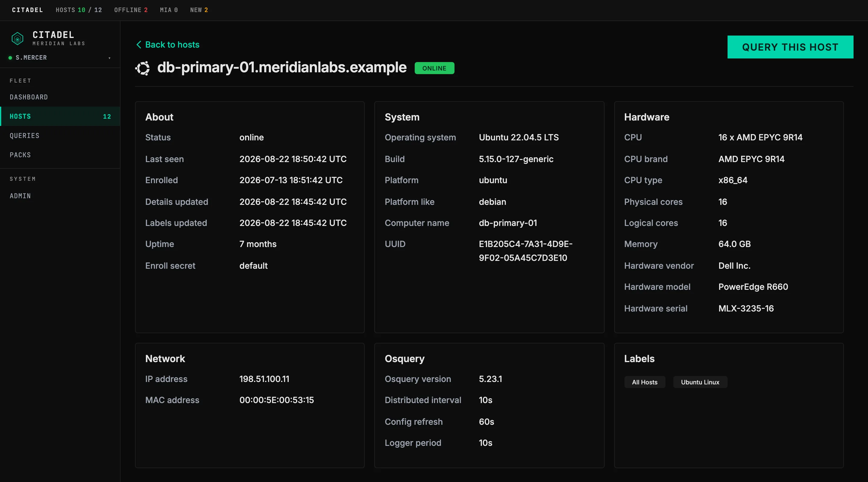
Task: Click Osquery version value 5.23.1
Action: point(490,379)
